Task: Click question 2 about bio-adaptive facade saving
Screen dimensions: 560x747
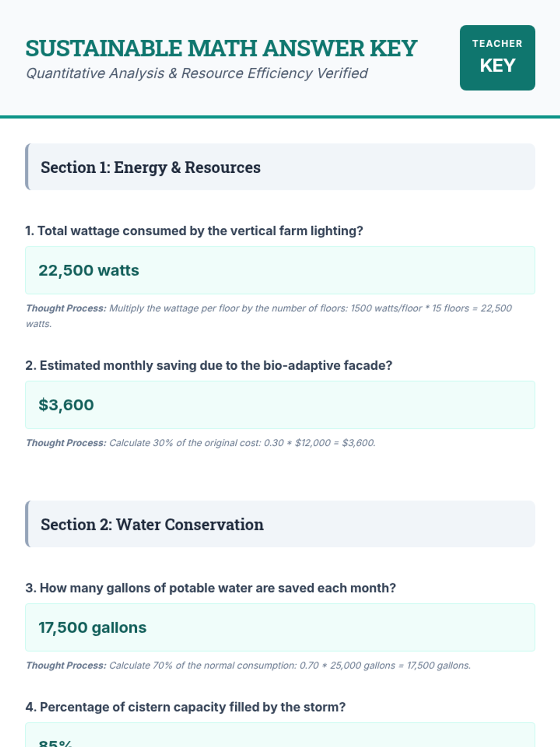Action: click(x=209, y=365)
